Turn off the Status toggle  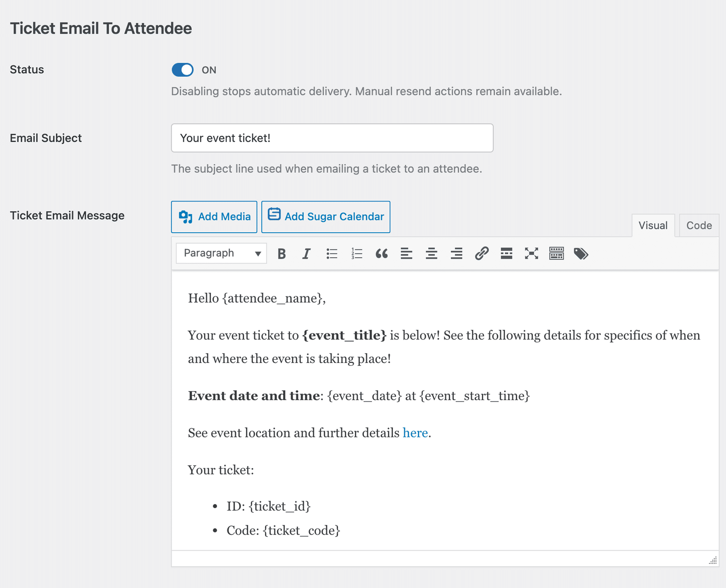[x=182, y=70]
